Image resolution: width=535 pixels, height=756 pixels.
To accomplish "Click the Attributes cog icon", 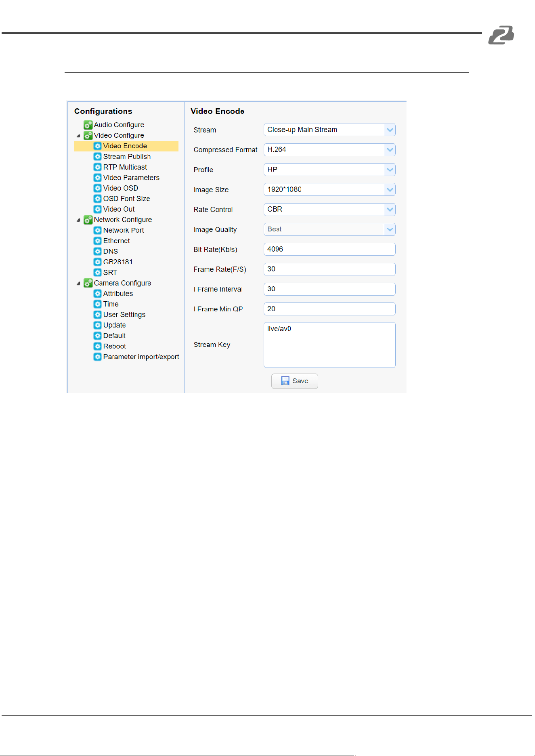I will pos(97,294).
